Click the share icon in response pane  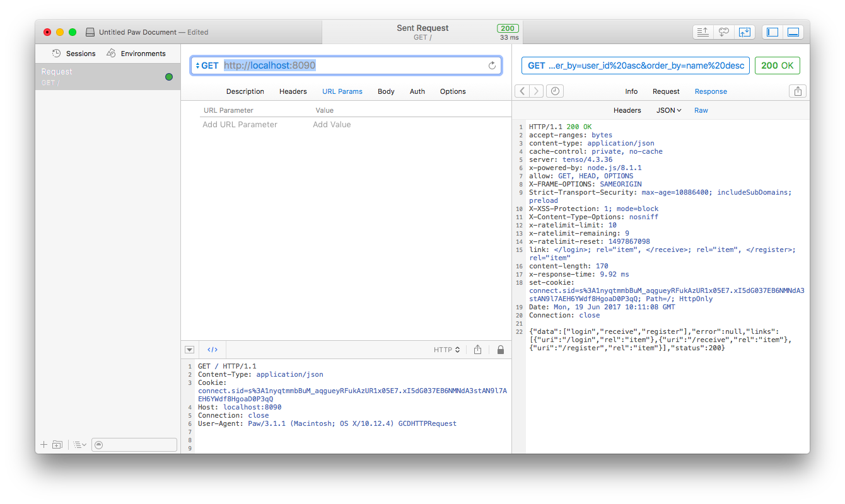(x=798, y=91)
